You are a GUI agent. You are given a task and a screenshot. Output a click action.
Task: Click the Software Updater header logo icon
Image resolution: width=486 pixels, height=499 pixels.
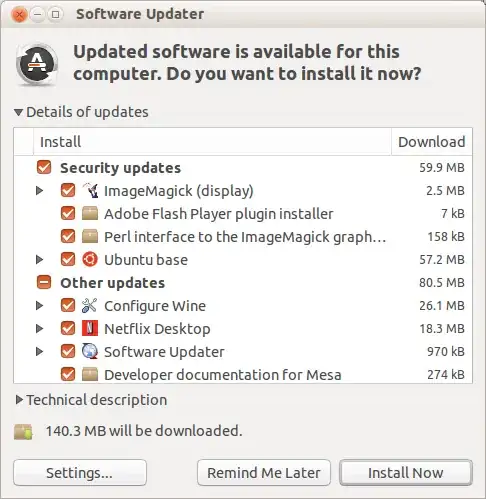pyautogui.click(x=37, y=64)
